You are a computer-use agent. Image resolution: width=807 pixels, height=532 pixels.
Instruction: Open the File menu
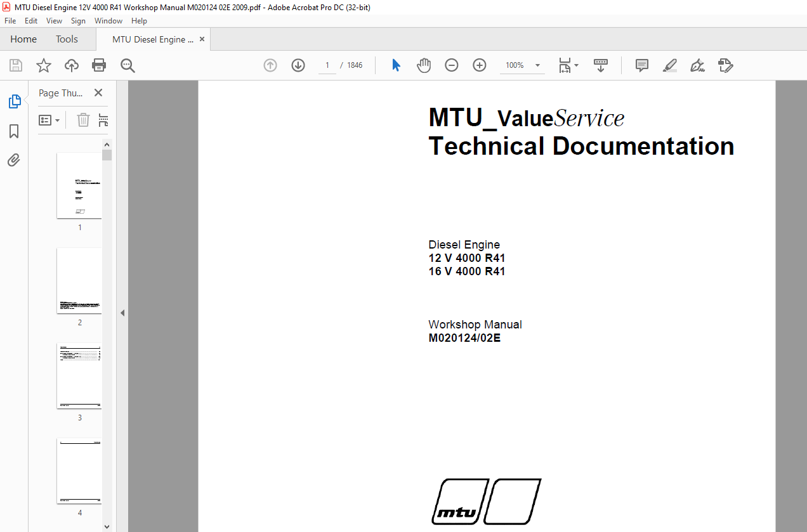11,21
